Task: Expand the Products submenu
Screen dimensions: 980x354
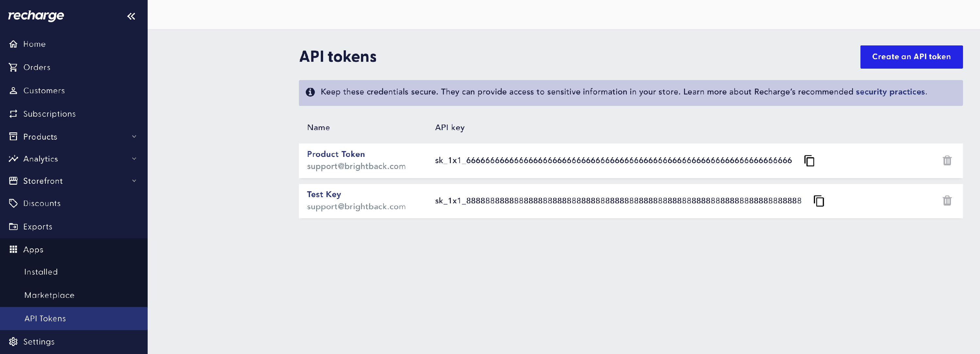Action: pos(134,137)
